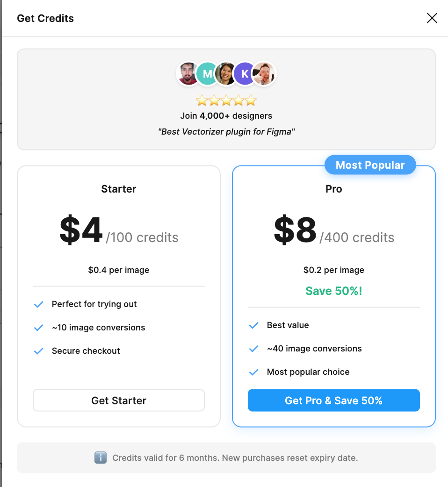Viewport: 448px width, 487px height.
Task: Click the Get Starter button
Action: tap(118, 400)
